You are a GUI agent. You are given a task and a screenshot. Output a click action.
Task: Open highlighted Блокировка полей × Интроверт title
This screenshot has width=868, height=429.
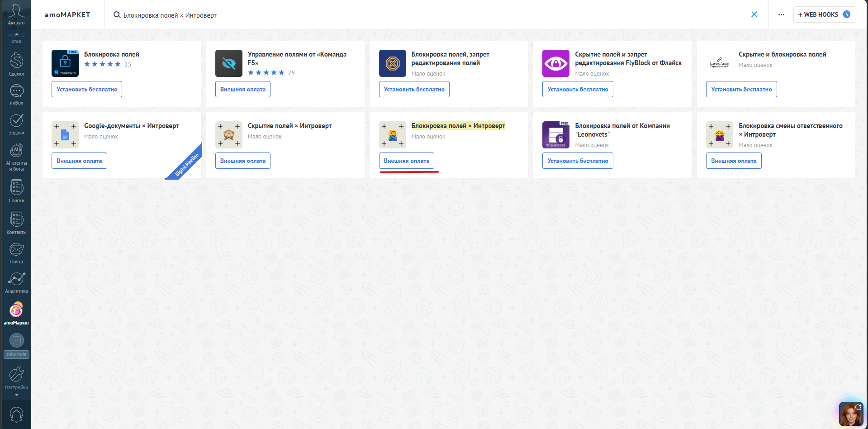tap(458, 126)
